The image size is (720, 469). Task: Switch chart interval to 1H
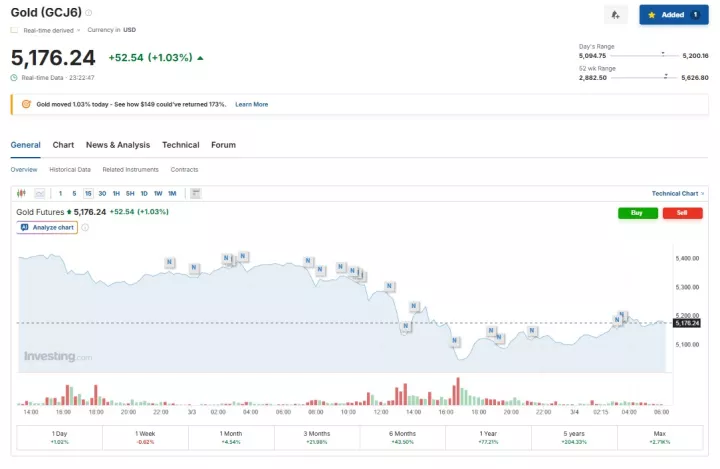(x=116, y=193)
